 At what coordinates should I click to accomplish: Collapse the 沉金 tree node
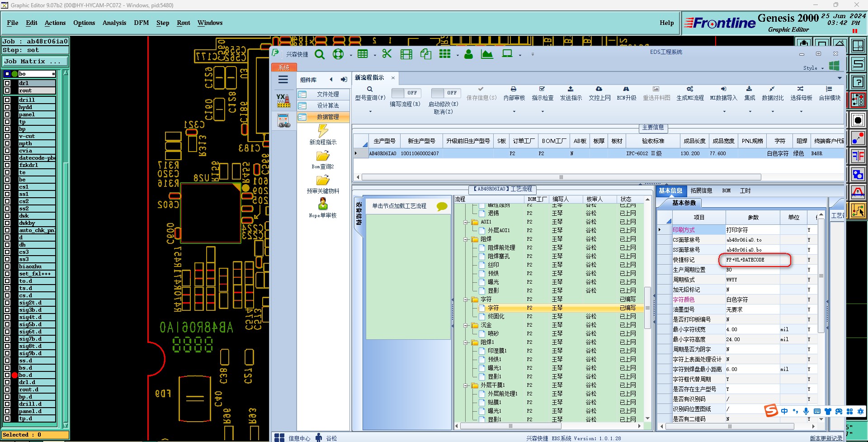click(x=466, y=325)
